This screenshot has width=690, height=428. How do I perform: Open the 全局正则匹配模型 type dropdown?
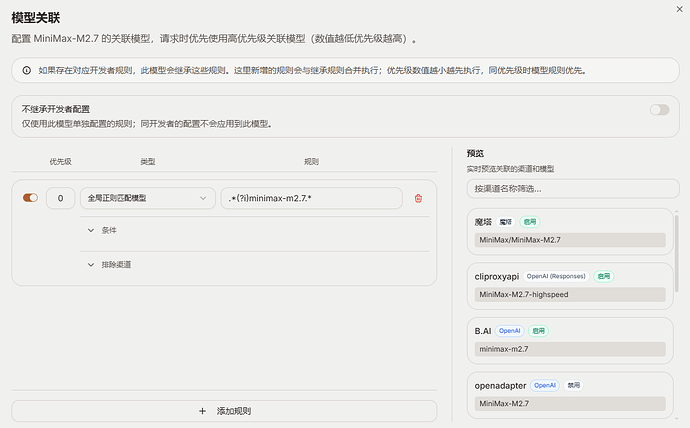(147, 198)
